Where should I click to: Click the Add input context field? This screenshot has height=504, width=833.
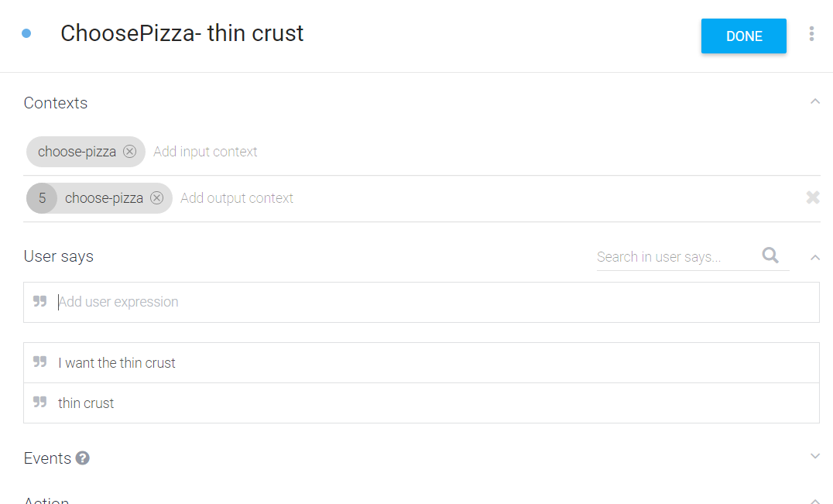[x=205, y=152]
